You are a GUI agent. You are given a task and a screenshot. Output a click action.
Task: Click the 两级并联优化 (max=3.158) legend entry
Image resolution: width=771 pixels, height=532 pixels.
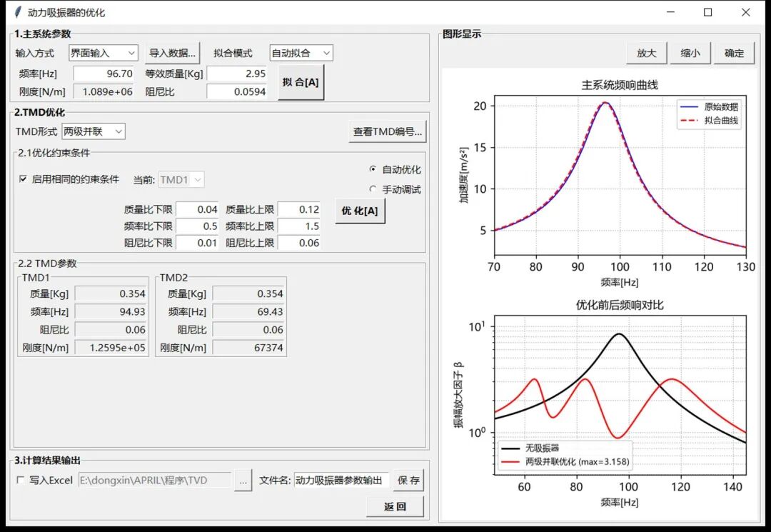tap(565, 462)
